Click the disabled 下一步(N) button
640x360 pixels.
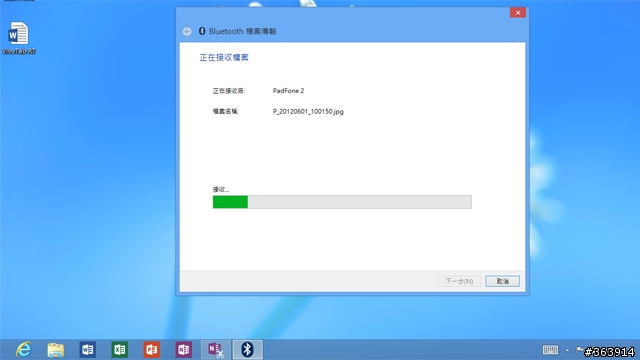(459, 281)
